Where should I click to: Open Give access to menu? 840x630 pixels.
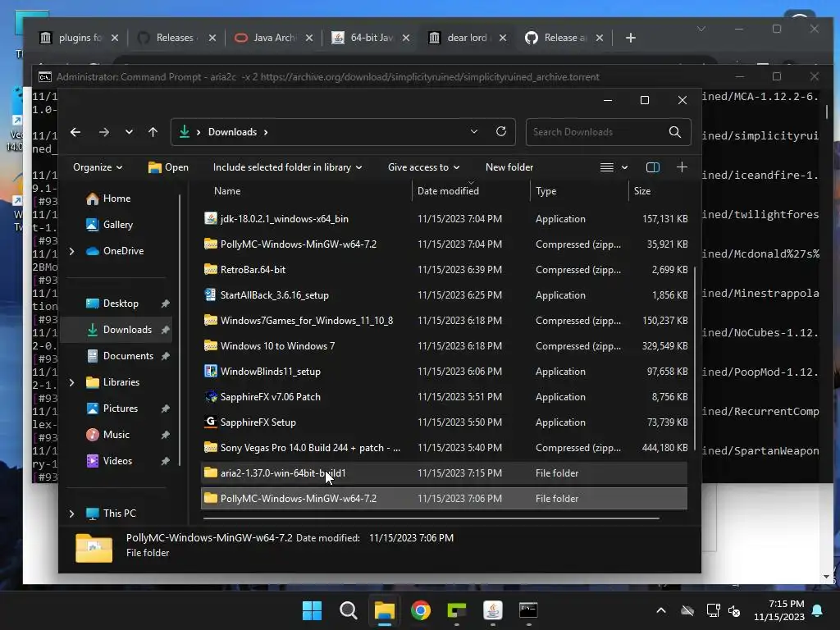tap(423, 167)
